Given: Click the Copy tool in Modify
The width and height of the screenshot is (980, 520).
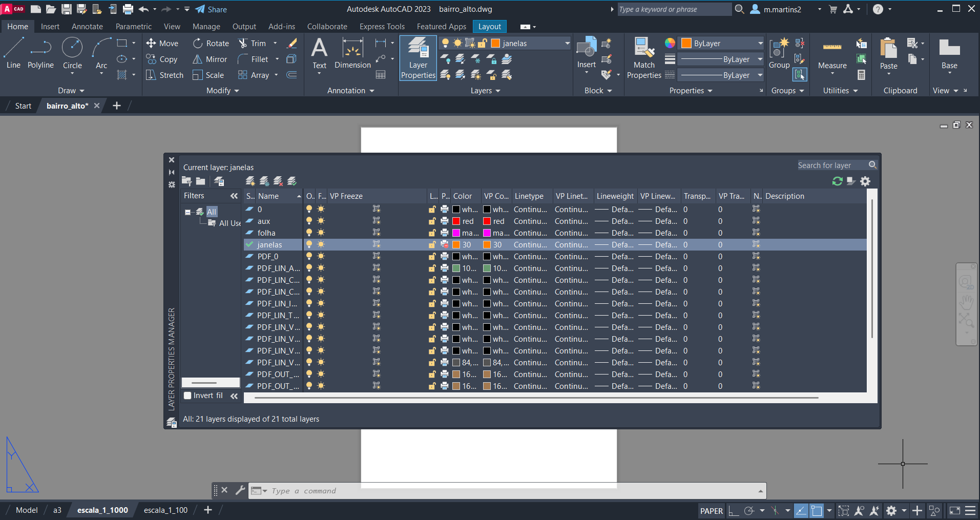Looking at the screenshot, I should pos(162,59).
